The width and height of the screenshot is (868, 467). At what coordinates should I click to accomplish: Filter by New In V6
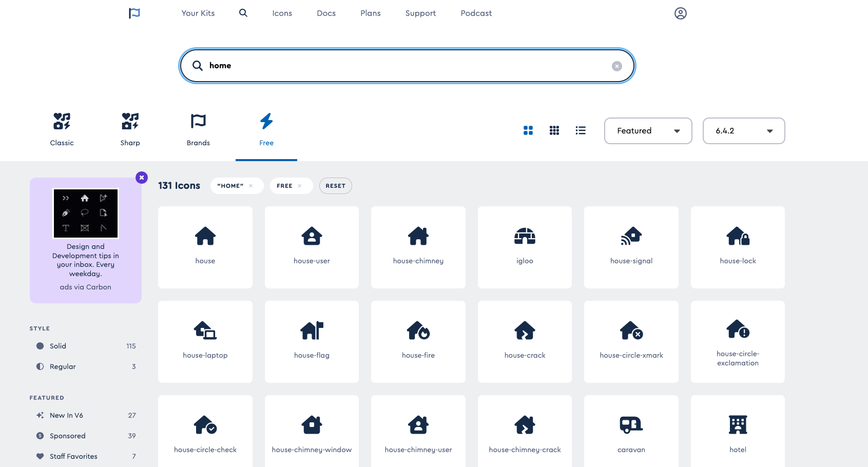[85, 415]
